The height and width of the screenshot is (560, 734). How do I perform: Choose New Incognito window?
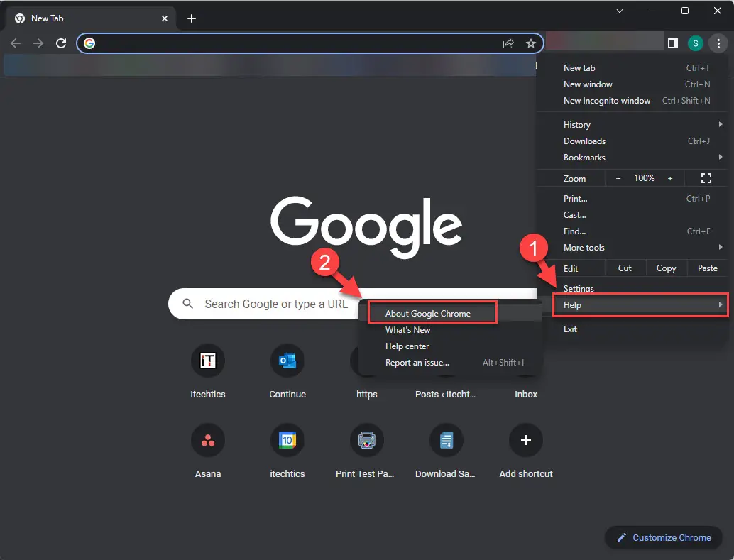(607, 101)
